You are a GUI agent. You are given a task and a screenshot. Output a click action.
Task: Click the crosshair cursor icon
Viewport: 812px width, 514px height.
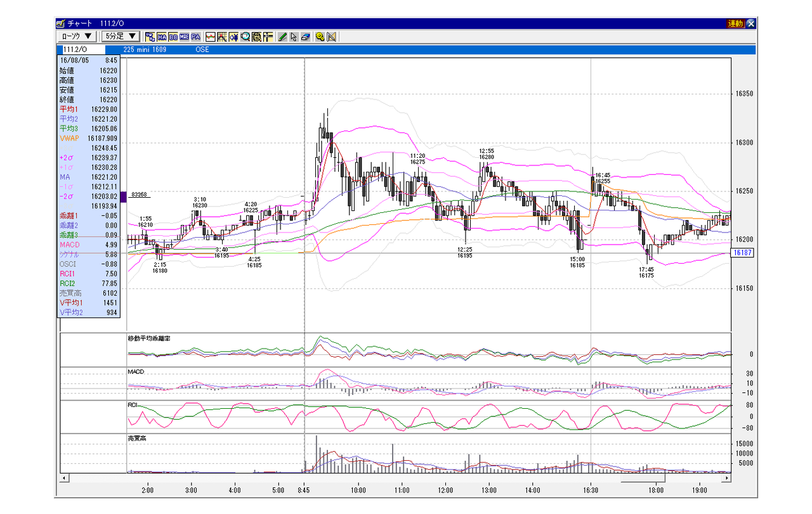click(x=268, y=37)
